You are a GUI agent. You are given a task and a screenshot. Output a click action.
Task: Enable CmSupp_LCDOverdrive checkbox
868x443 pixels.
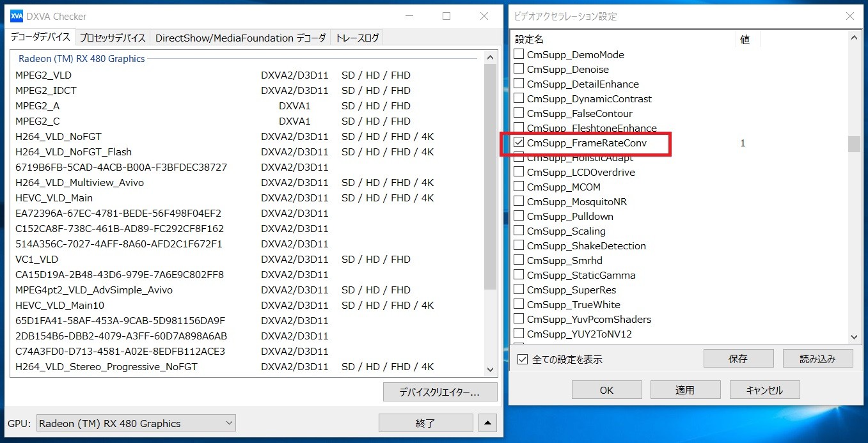coord(519,172)
